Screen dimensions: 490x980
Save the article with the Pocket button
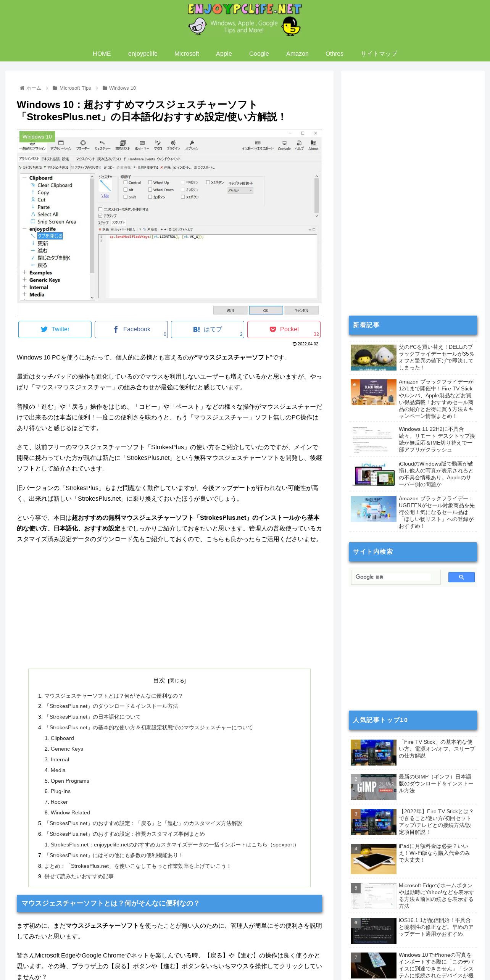tap(284, 329)
